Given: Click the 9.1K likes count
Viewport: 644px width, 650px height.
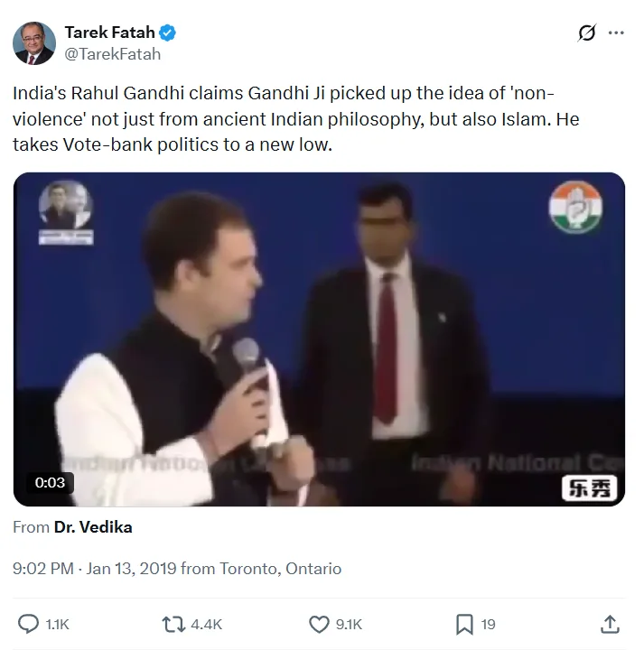Looking at the screenshot, I should (x=350, y=624).
